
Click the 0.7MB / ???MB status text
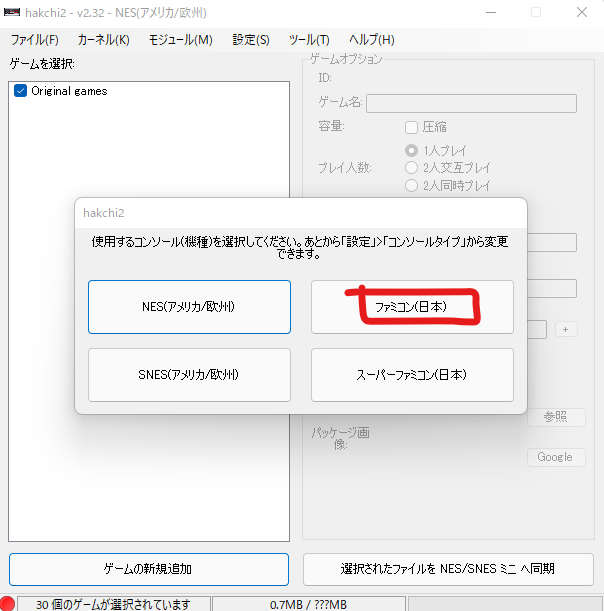(x=308, y=604)
